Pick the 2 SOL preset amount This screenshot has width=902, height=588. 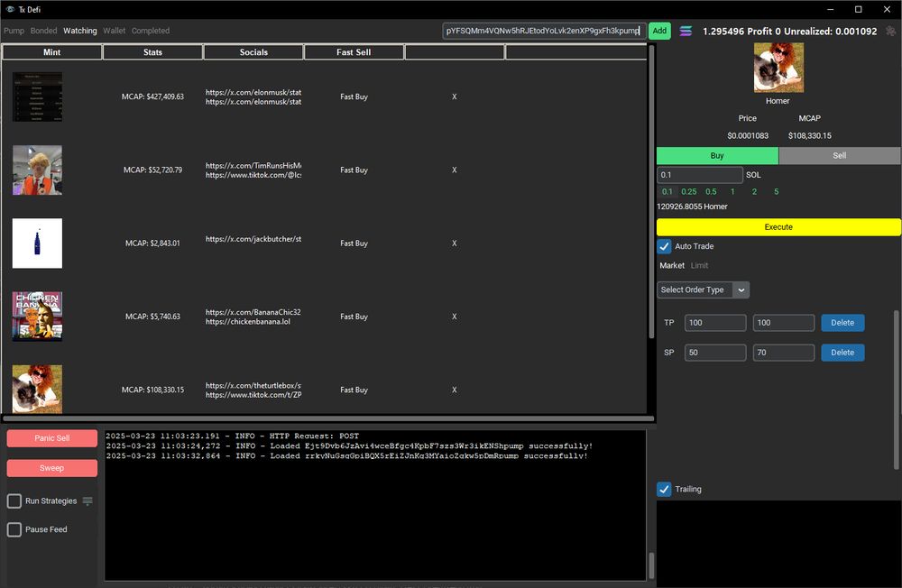754,191
